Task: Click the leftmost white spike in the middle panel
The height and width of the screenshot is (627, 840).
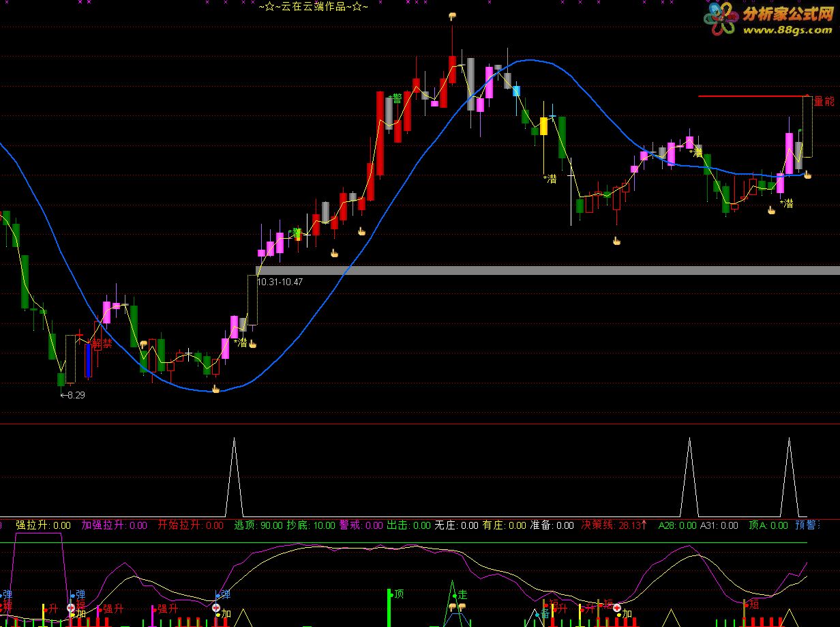Action: tap(234, 477)
